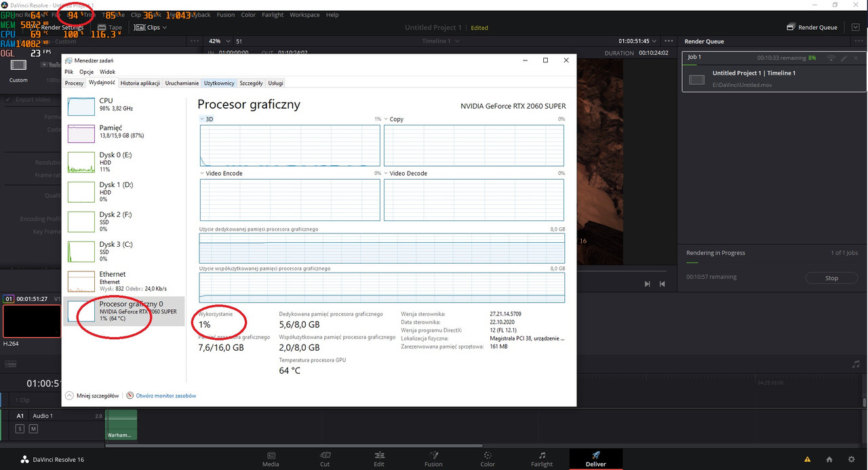Jump to first frame in viewer
The height and width of the screenshot is (470, 868).
coord(663,284)
